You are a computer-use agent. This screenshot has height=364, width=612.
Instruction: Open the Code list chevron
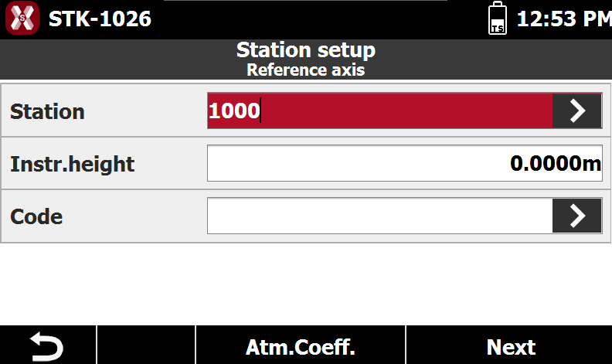click(577, 216)
